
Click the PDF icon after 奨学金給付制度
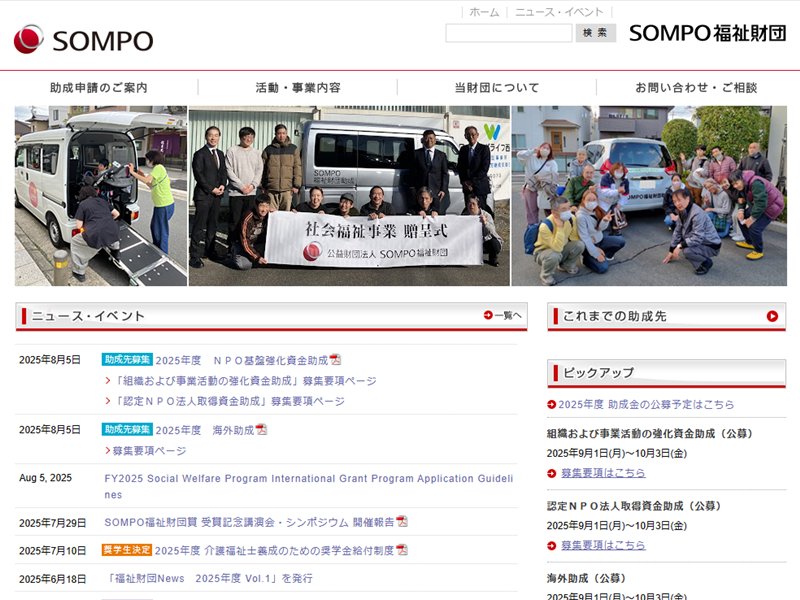tap(402, 550)
